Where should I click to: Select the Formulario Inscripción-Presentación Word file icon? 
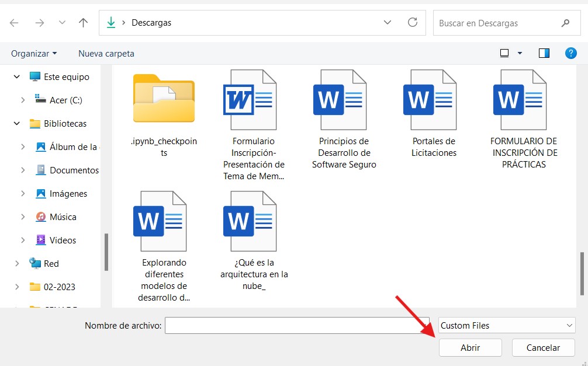click(x=250, y=100)
